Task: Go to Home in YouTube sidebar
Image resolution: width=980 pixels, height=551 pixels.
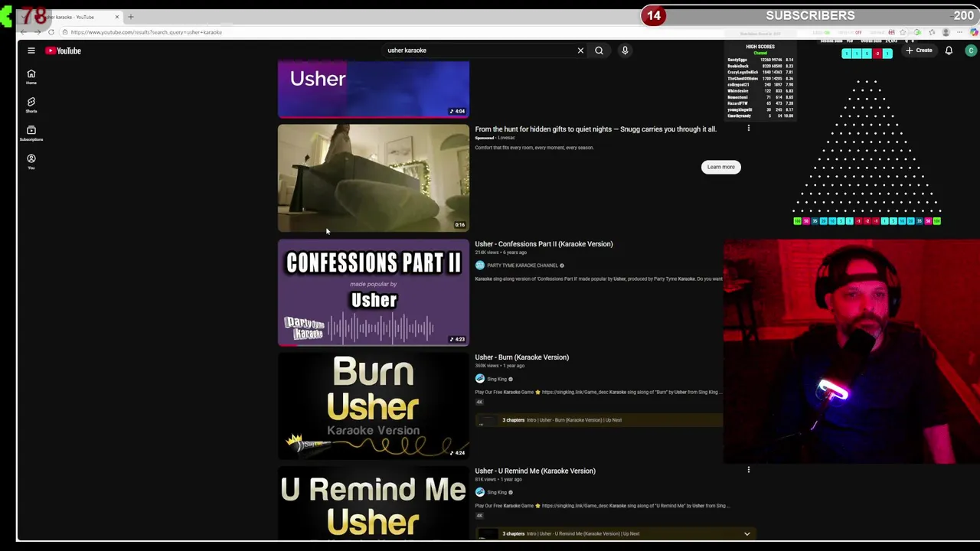Action: (31, 77)
